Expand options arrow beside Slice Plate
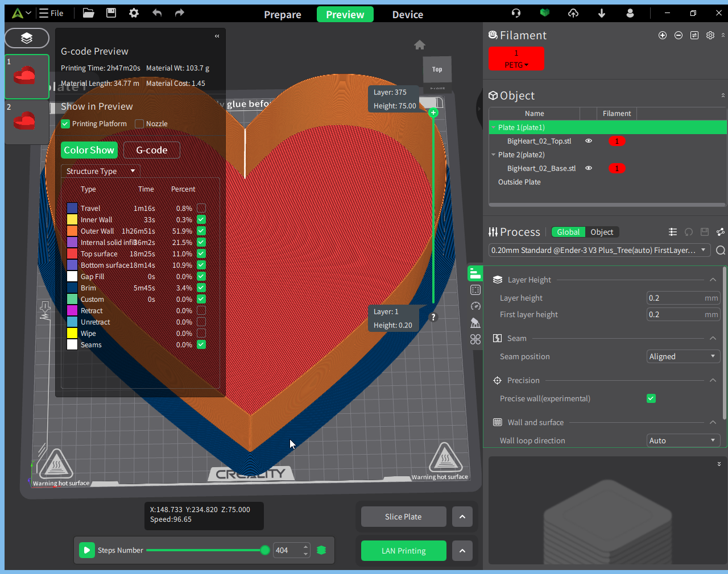Image resolution: width=728 pixels, height=574 pixels. [x=462, y=517]
